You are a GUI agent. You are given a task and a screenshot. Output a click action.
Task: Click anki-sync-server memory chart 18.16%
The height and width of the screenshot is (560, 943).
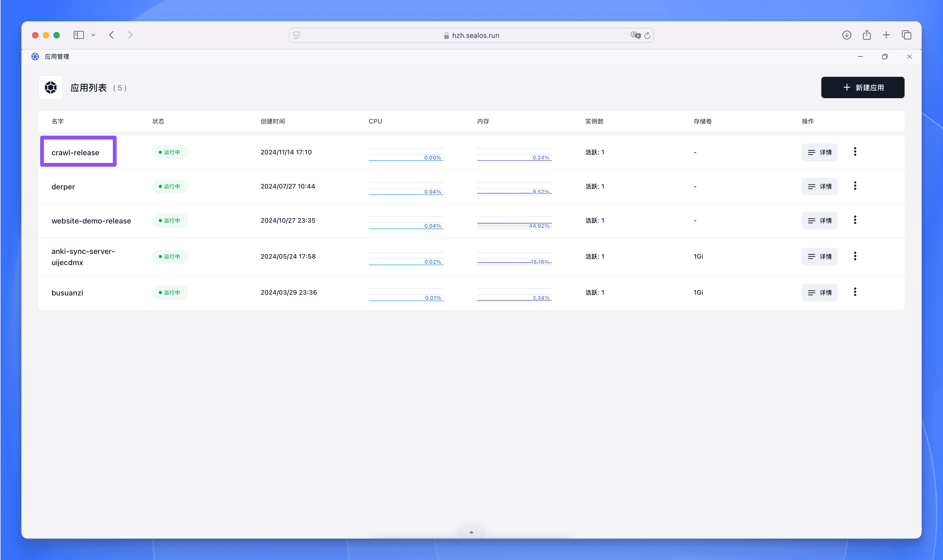pos(514,258)
